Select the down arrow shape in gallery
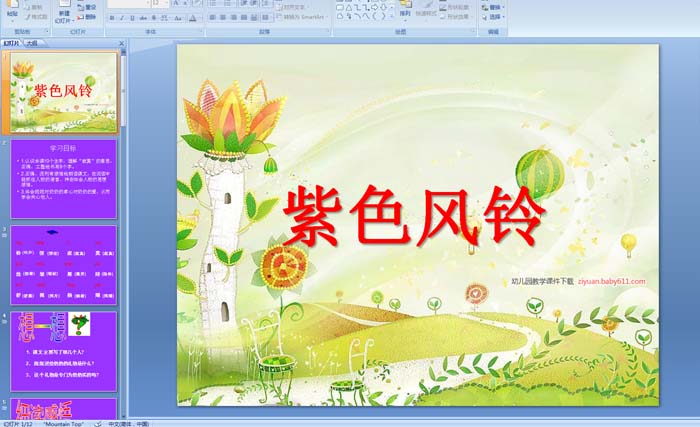 (383, 8)
